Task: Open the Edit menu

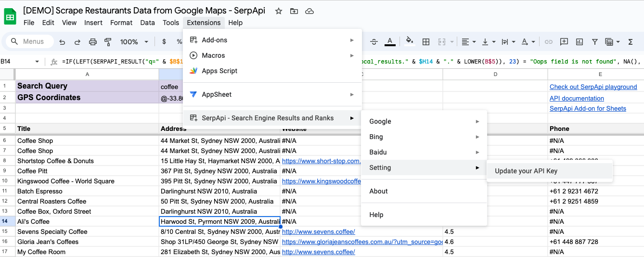Action: point(48,23)
